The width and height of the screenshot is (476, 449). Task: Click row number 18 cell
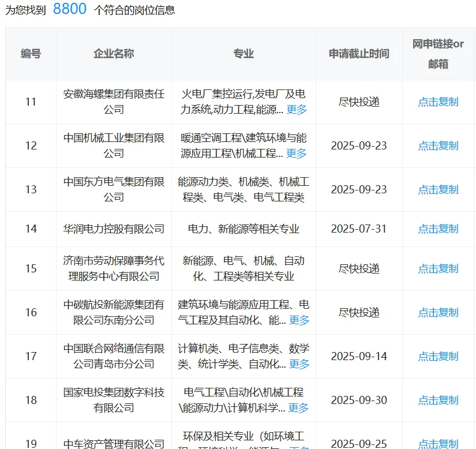pyautogui.click(x=31, y=400)
